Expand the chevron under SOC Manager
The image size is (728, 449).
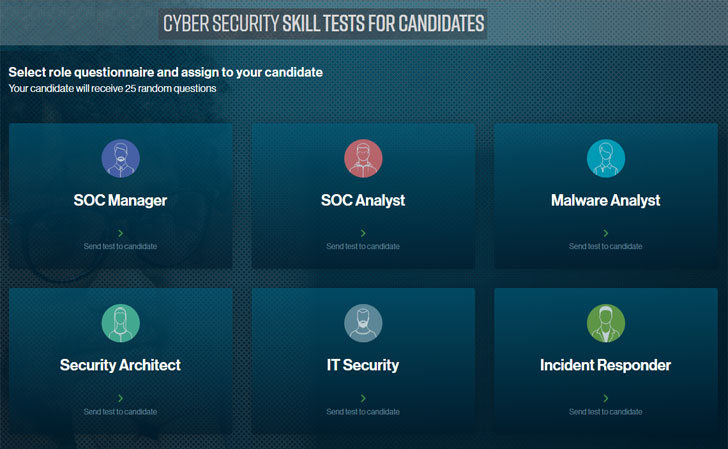tap(120, 232)
